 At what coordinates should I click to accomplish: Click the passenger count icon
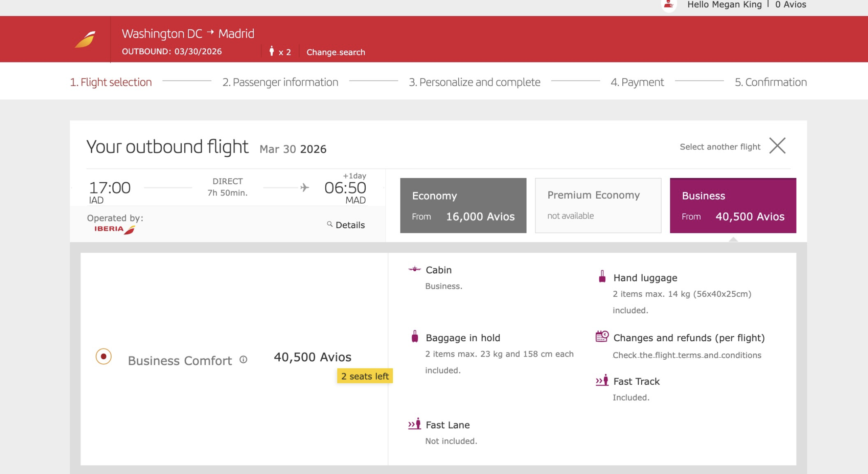[272, 51]
